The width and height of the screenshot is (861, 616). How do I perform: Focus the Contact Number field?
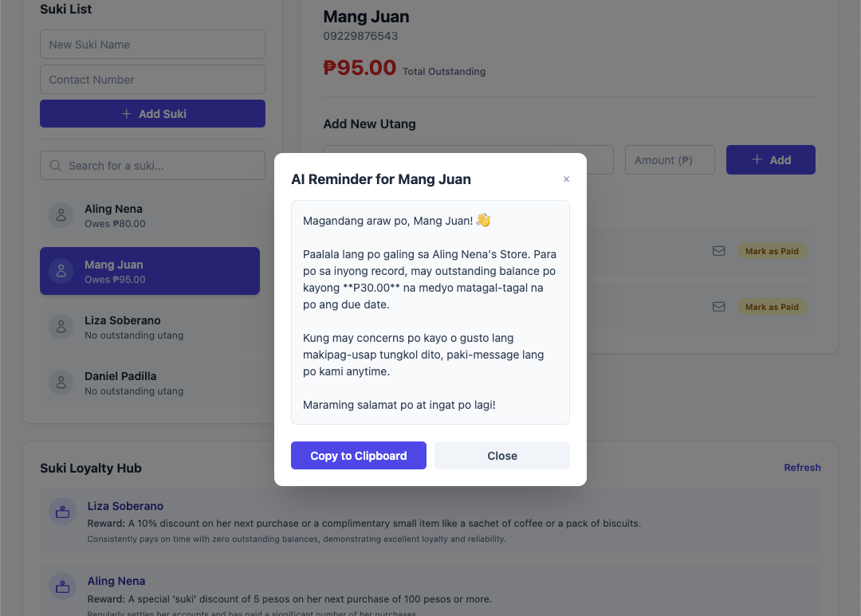pos(152,80)
